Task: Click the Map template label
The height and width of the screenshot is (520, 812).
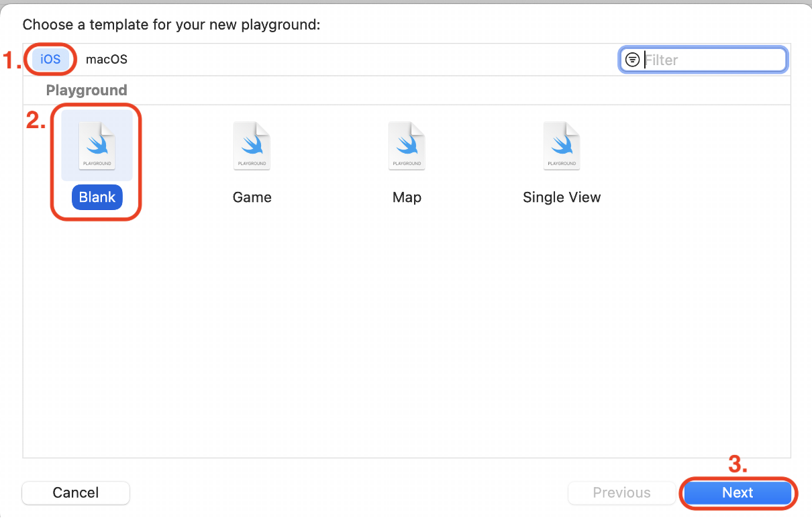Action: [x=407, y=197]
